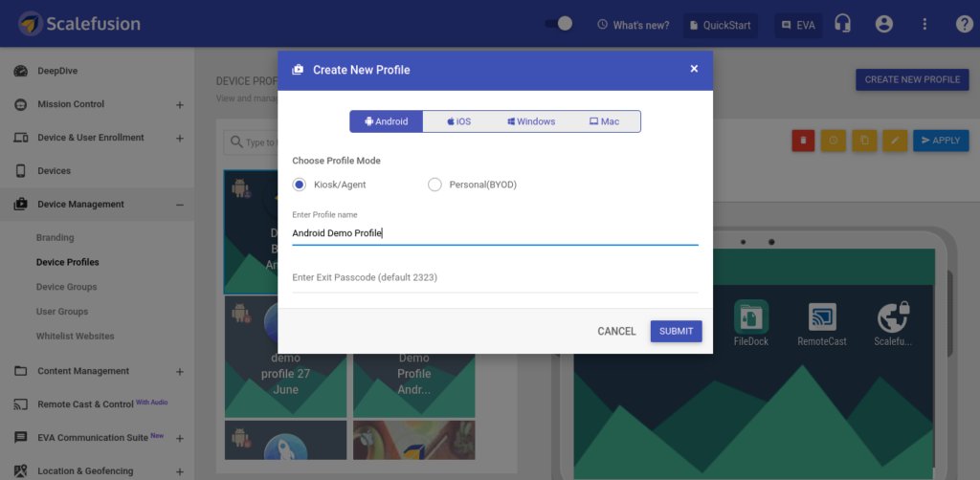Submit the new profile form
Viewport: 980px width, 480px height.
[677, 332]
